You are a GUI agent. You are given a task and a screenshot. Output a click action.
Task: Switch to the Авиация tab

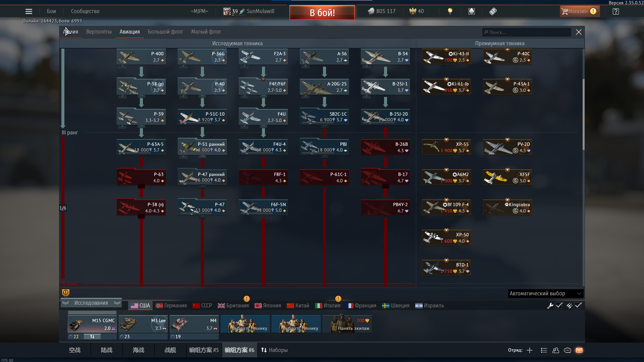[130, 32]
